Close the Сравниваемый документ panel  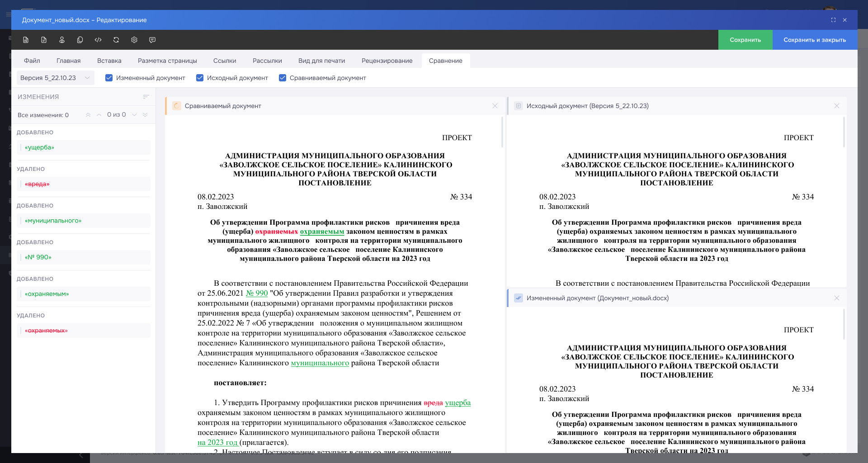click(495, 106)
